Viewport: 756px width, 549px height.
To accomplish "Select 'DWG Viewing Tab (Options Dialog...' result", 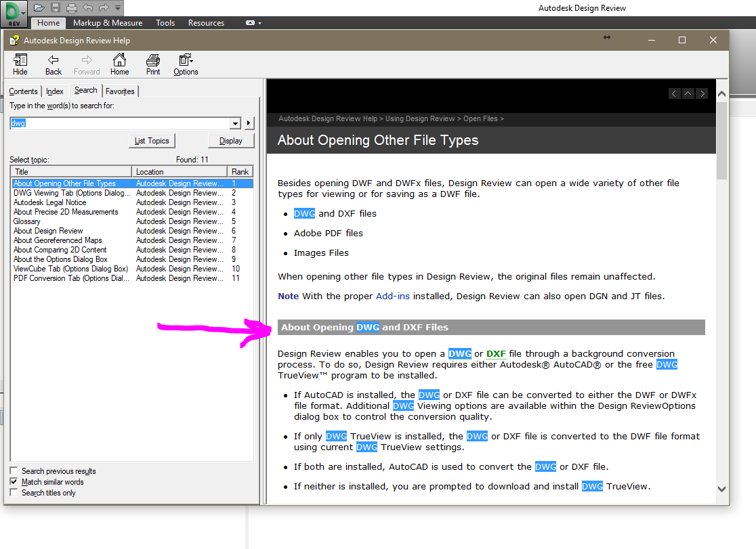I will [x=132, y=193].
